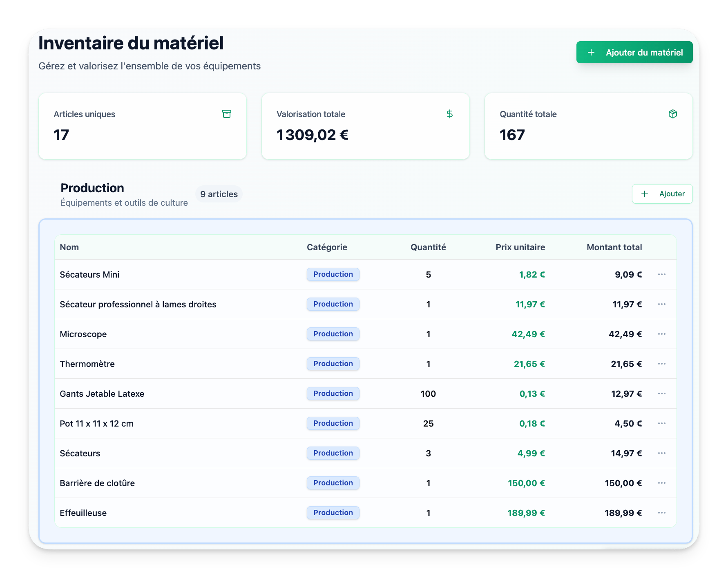This screenshot has height=578, width=728.
Task: Click the Prix unitaire column header
Action: (520, 247)
